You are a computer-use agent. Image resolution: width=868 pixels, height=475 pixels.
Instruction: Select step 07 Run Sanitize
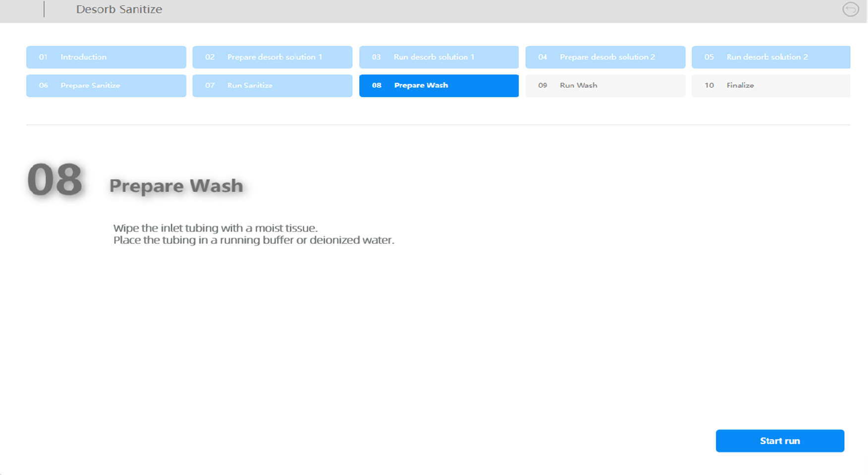272,85
